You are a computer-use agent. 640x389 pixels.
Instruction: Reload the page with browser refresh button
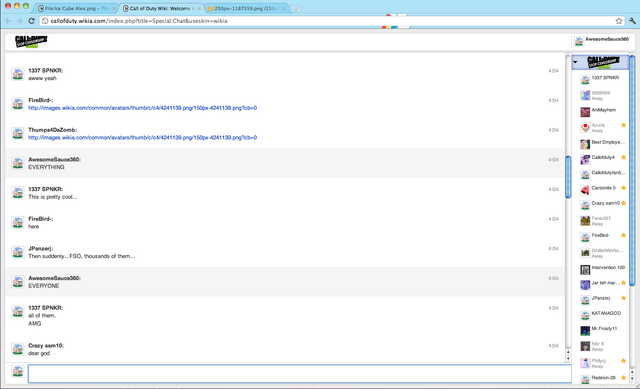point(31,21)
